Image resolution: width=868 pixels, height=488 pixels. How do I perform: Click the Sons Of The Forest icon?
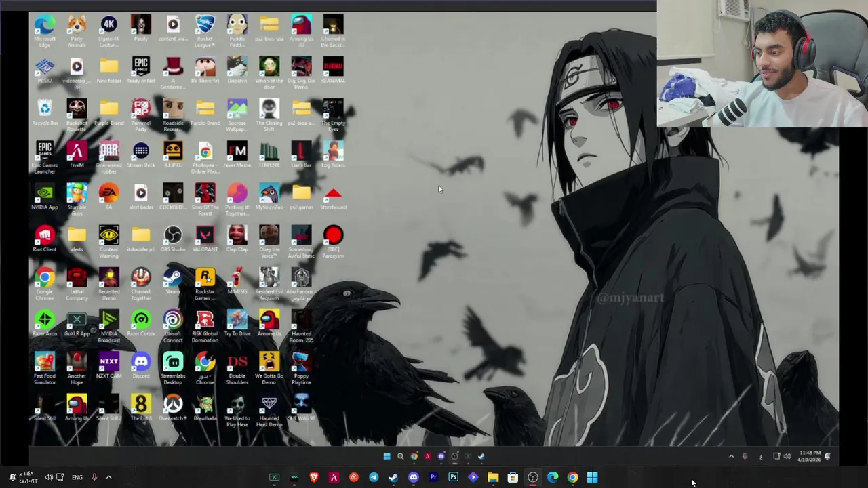[205, 200]
